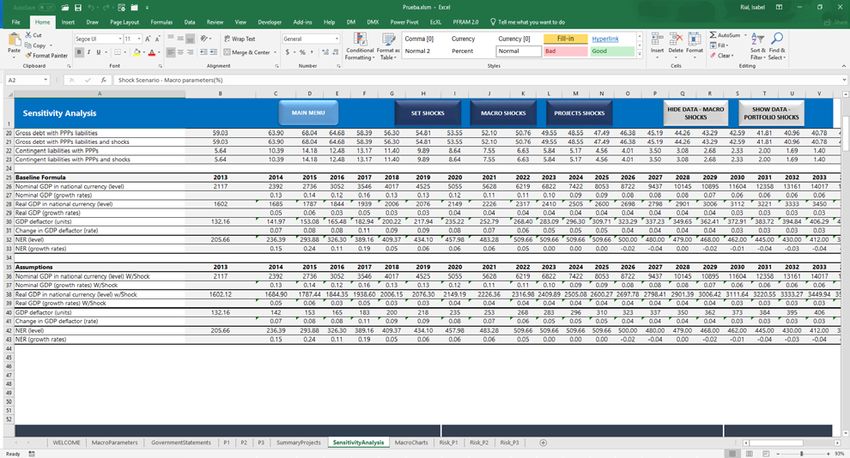The height and width of the screenshot is (458, 850).
Task: Switch to Page Break Preview in status bar
Action: pos(765,454)
